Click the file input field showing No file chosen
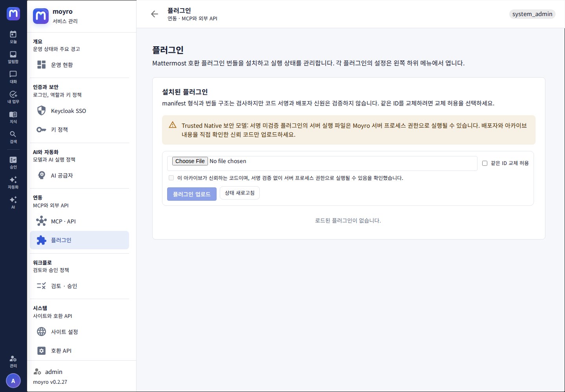565x392 pixels. tap(322, 163)
